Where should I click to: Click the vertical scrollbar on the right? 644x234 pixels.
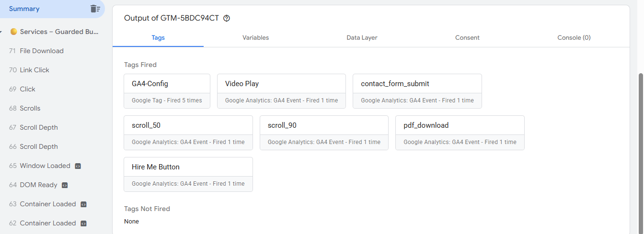click(x=641, y=144)
